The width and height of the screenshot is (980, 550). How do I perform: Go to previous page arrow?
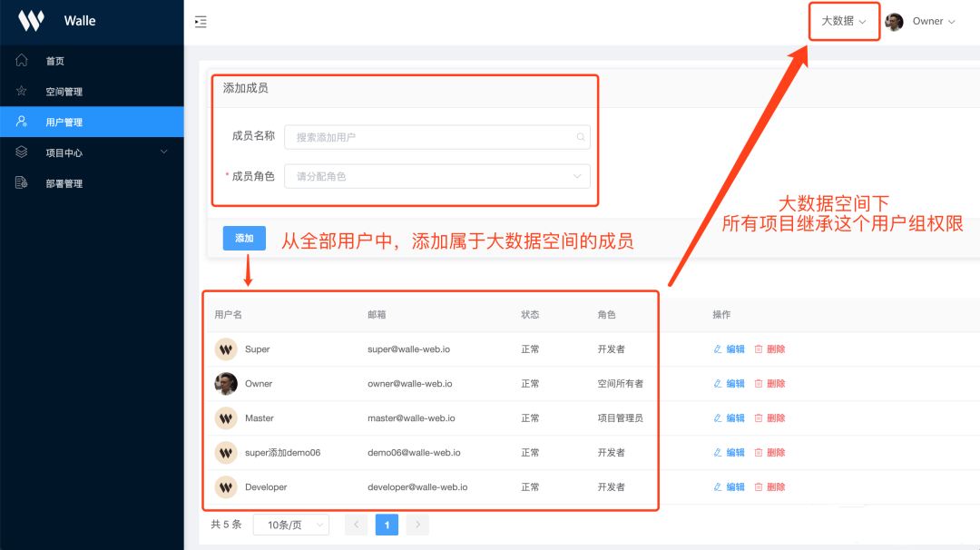pos(357,525)
